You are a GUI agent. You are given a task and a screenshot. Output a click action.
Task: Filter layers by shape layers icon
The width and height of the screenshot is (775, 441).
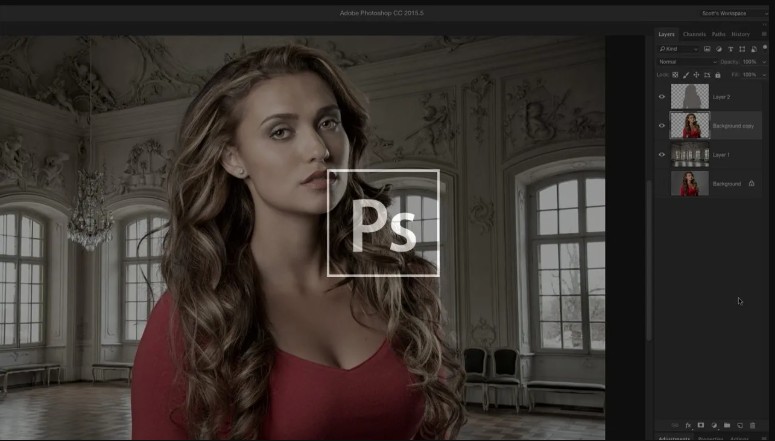(742, 49)
